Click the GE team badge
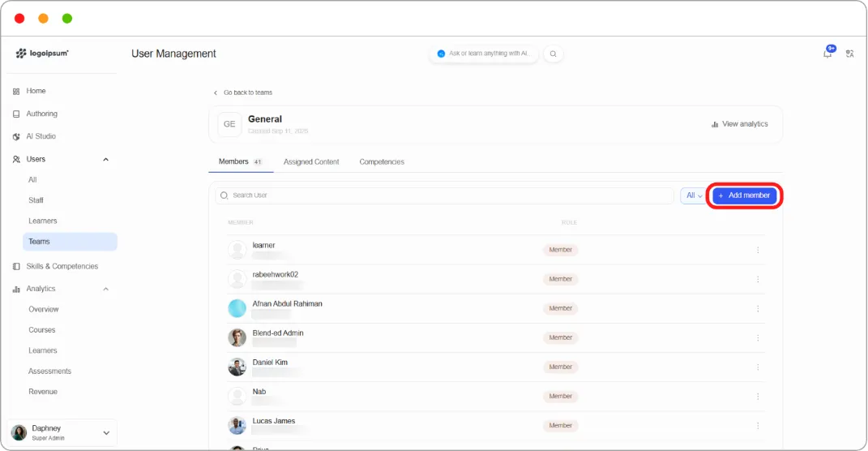 pyautogui.click(x=229, y=124)
